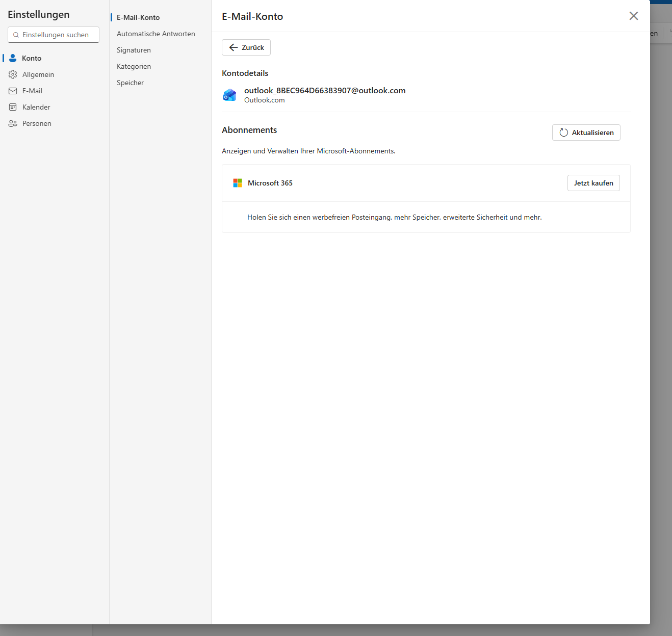This screenshot has width=672, height=636.
Task: Click the outlook_8BEC964D66383907@outlook.com address
Action: tap(325, 90)
